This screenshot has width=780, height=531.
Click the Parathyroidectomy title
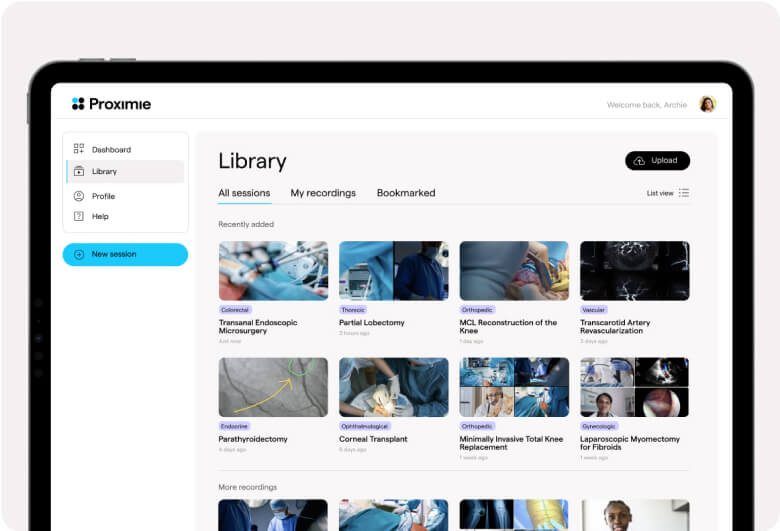click(253, 439)
